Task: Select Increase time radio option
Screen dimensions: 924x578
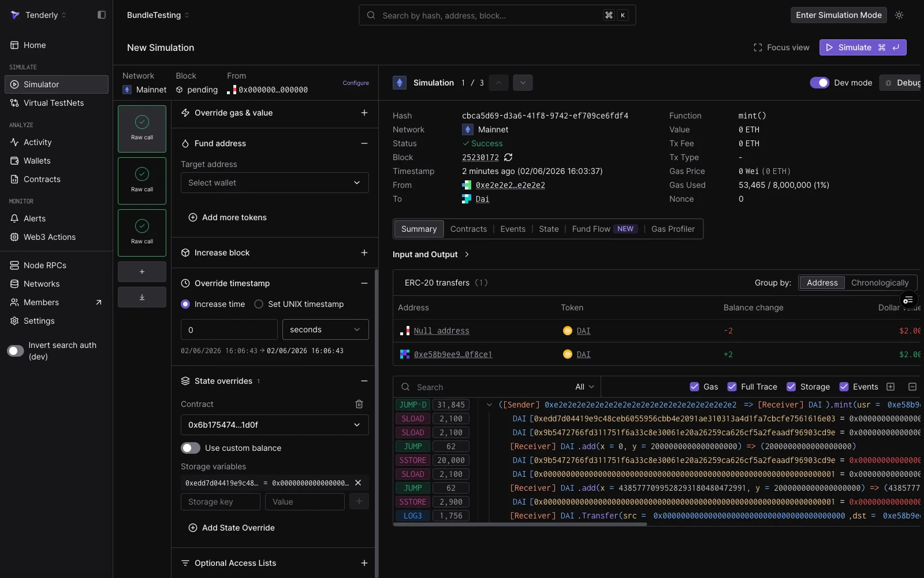Action: click(185, 304)
